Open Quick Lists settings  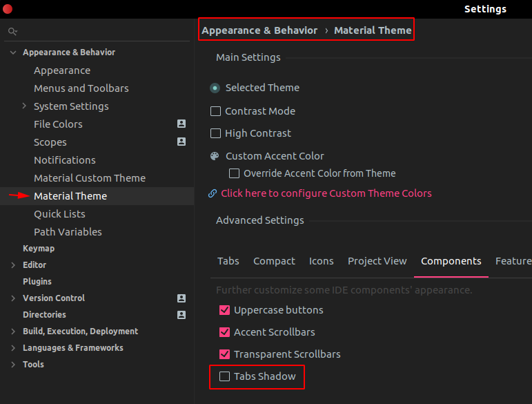click(60, 214)
